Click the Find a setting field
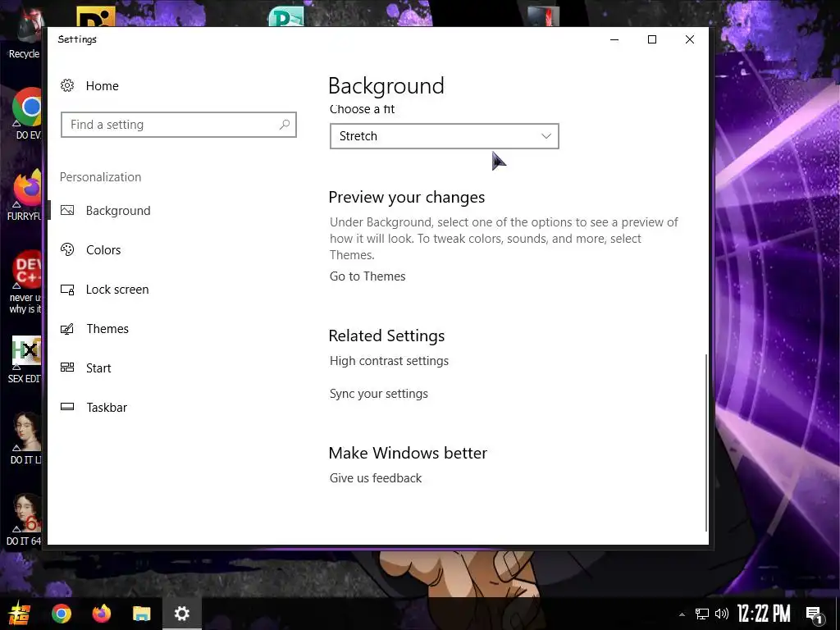Image resolution: width=840 pixels, height=630 pixels. pyautogui.click(x=178, y=125)
